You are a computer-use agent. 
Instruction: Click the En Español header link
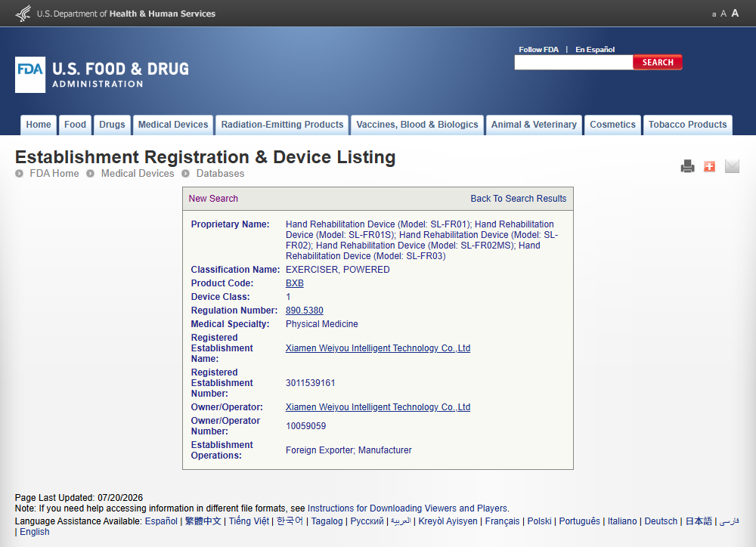[x=595, y=50]
